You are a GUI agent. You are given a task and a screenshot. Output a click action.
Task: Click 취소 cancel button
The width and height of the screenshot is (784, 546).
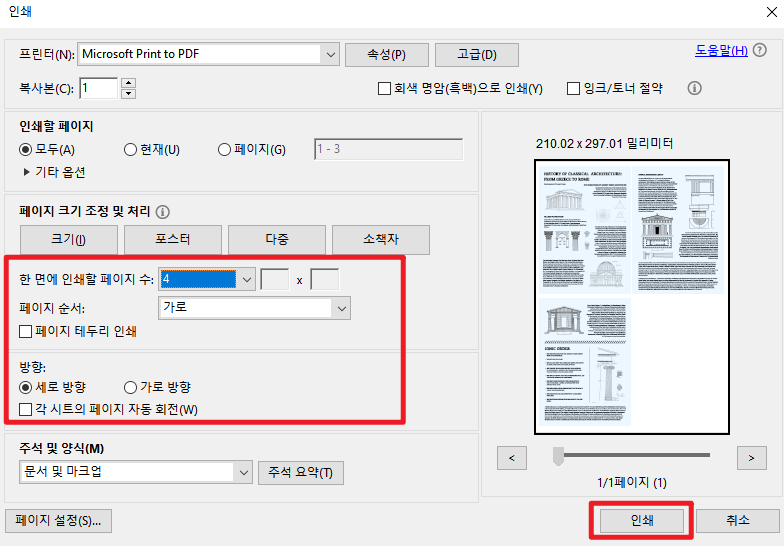pyautogui.click(x=738, y=520)
